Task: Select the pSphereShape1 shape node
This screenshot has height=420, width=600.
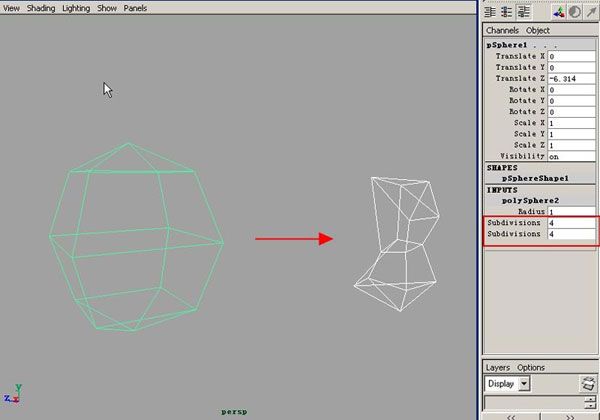Action: tap(542, 178)
